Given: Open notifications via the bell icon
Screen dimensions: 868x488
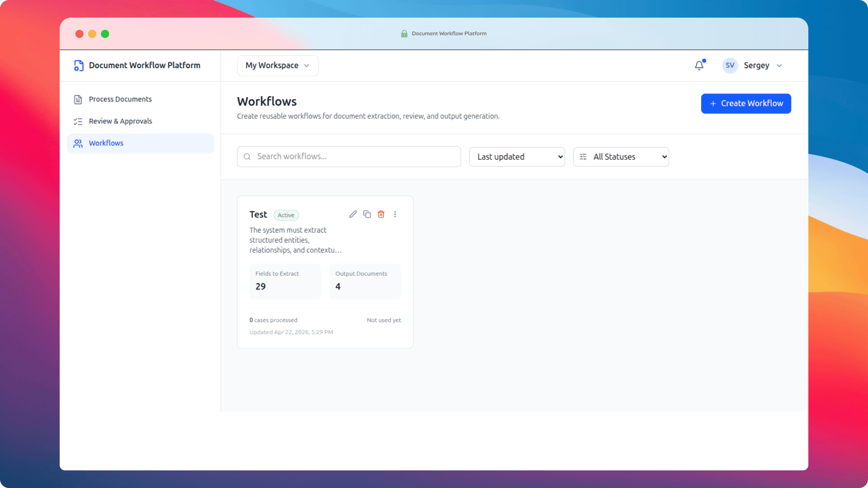Looking at the screenshot, I should click(699, 66).
